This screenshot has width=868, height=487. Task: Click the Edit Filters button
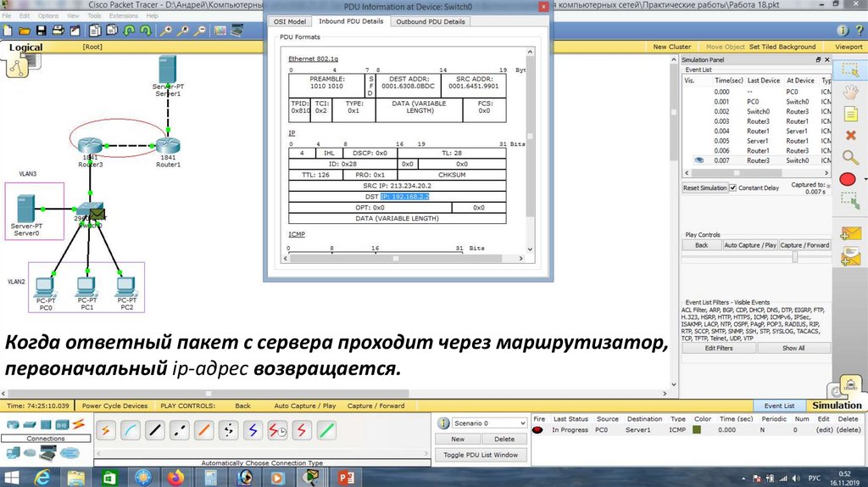[719, 348]
